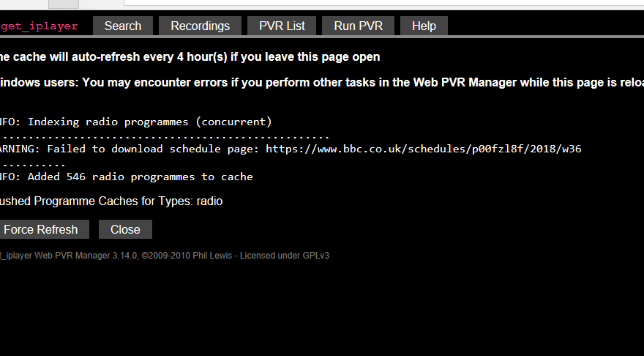This screenshot has height=356, width=644.
Task: Click the long dotted progress line
Action: click(165, 136)
